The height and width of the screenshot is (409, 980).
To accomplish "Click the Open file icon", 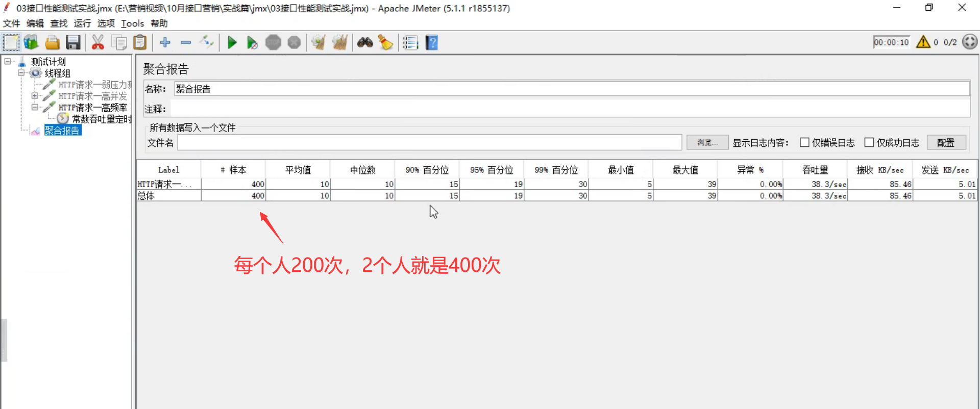I will pos(52,42).
